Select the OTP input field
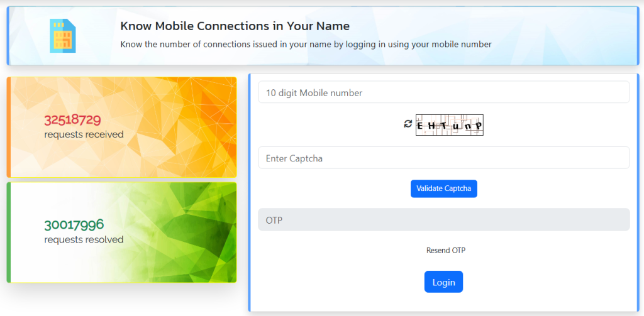 pyautogui.click(x=443, y=219)
